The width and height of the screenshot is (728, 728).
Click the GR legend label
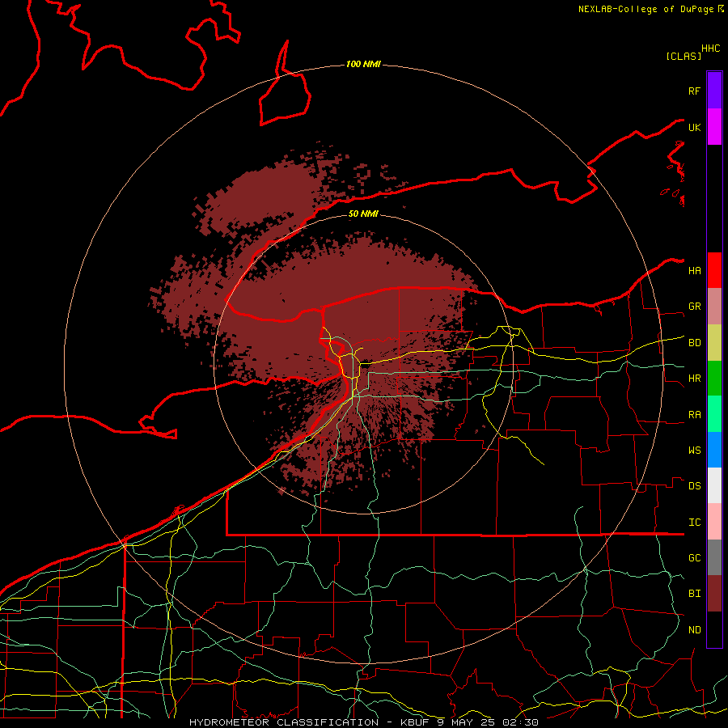(694, 307)
